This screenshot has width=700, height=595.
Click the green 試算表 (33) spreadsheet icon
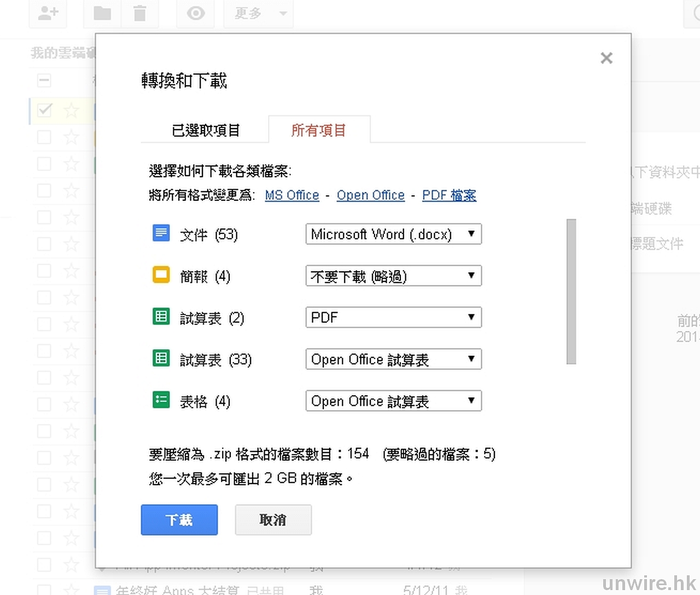point(161,359)
